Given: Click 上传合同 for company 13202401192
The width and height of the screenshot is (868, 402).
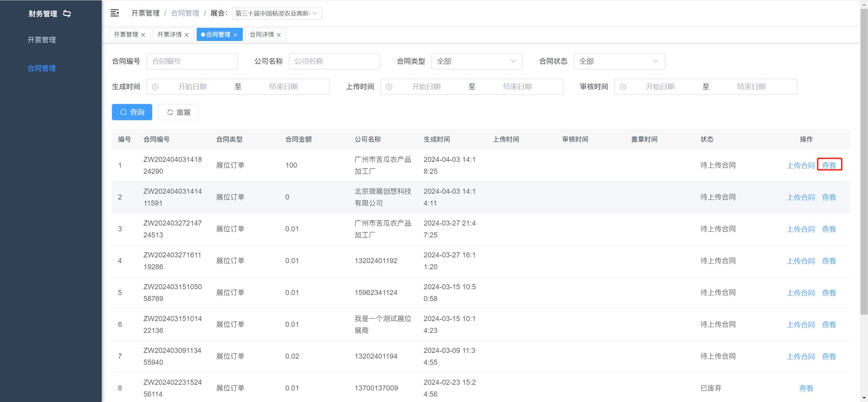Looking at the screenshot, I should point(801,261).
